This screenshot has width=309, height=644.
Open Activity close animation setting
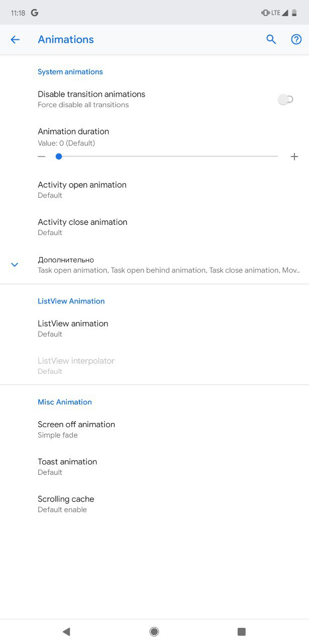coord(154,227)
